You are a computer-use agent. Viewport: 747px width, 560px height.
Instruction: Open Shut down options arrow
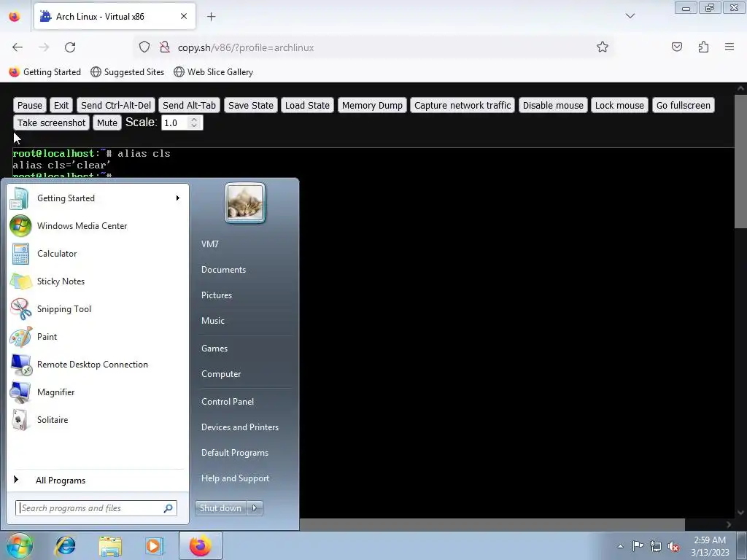(x=255, y=508)
